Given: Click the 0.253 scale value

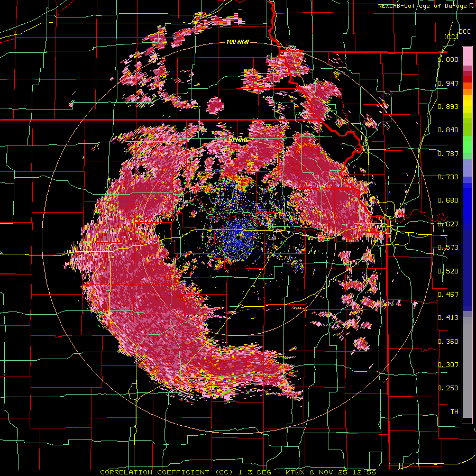Looking at the screenshot, I should (448, 388).
